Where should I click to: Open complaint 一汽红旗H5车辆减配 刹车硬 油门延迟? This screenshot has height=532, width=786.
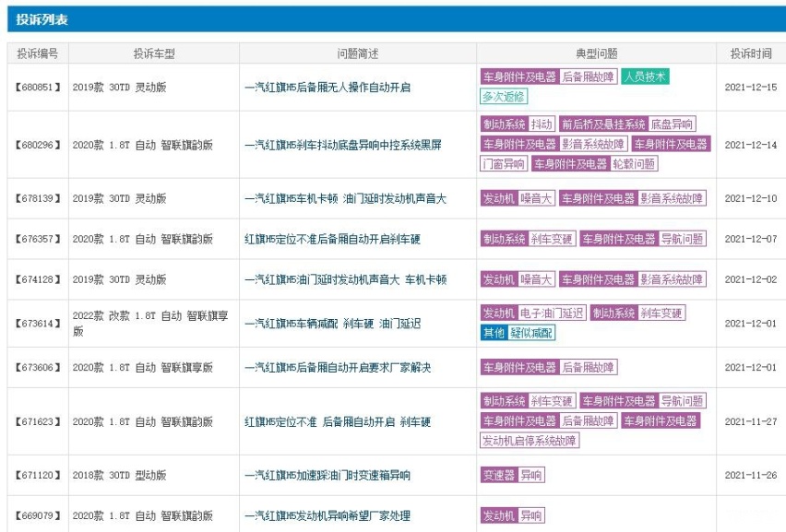332,324
